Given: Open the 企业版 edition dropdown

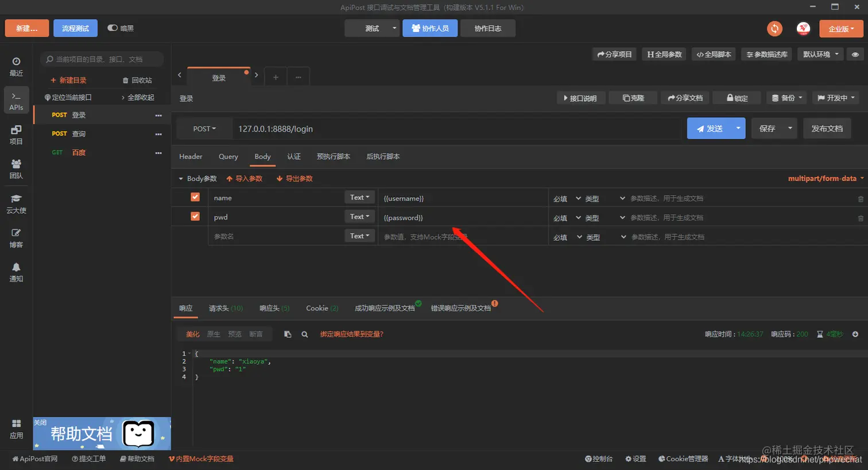Looking at the screenshot, I should point(841,29).
